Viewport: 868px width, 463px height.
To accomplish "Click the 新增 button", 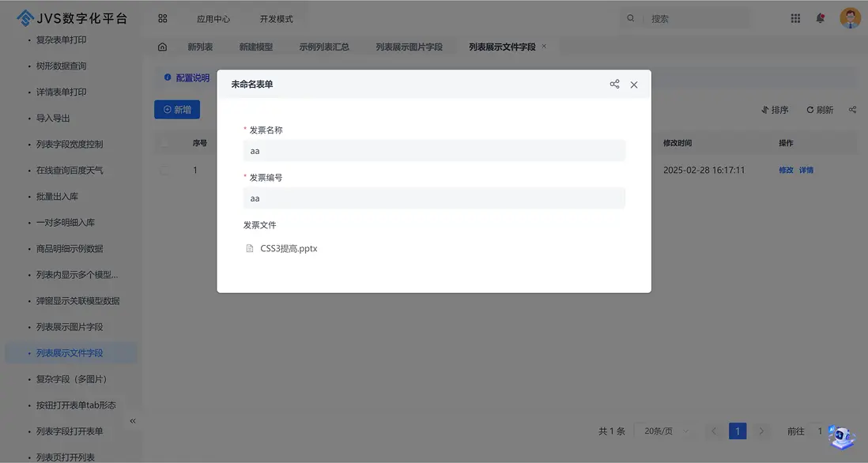I will pyautogui.click(x=176, y=109).
